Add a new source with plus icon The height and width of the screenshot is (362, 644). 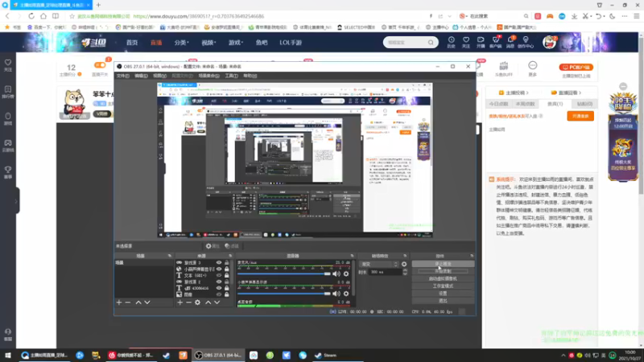click(180, 302)
